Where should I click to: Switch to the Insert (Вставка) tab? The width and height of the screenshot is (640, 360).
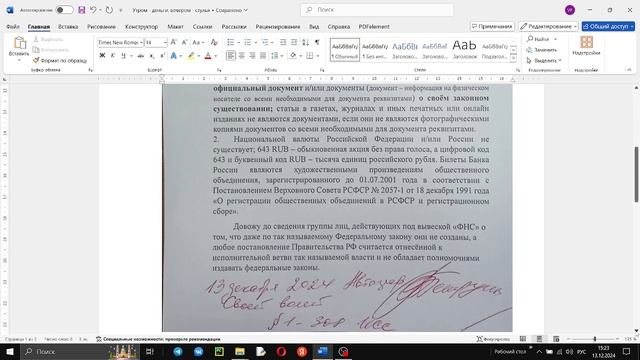[68, 27]
